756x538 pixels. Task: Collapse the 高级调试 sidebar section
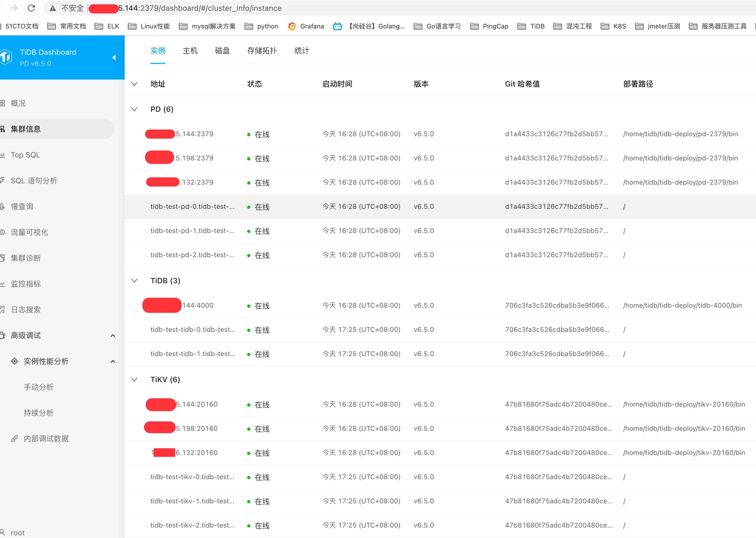point(113,336)
